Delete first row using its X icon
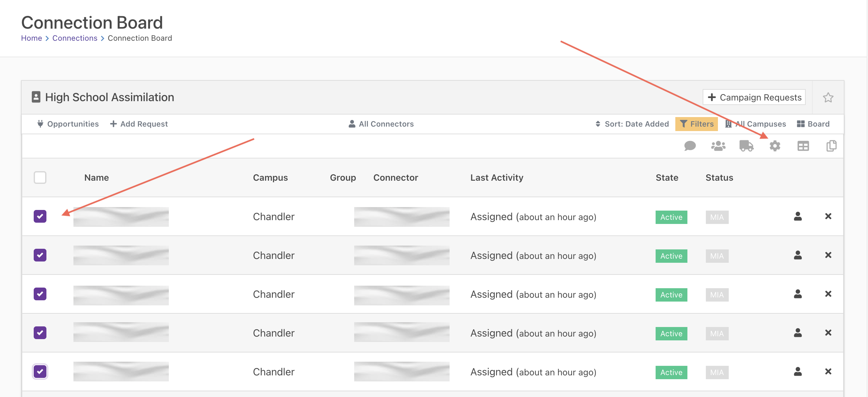Viewport: 868px width, 397px height. (x=828, y=216)
